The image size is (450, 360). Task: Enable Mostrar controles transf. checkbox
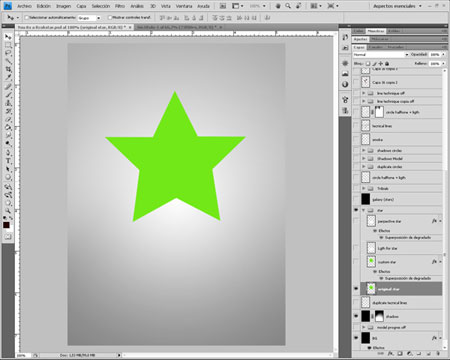coord(110,17)
